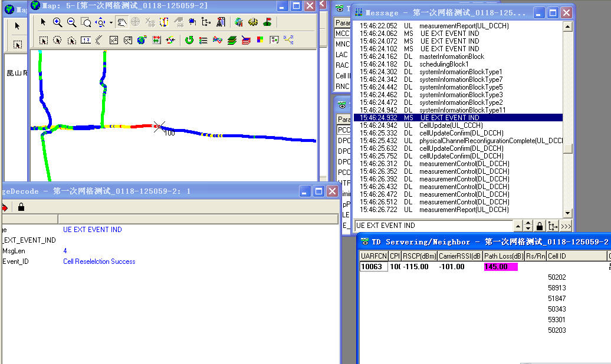Click the Rs/Rn column header
611x364 pixels.
(x=536, y=256)
